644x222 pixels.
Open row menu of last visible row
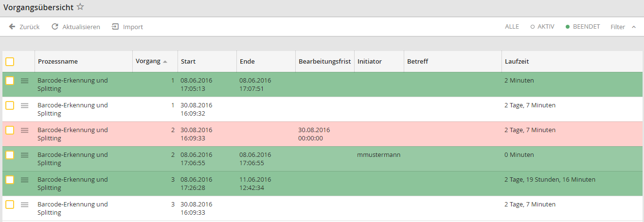(24, 205)
